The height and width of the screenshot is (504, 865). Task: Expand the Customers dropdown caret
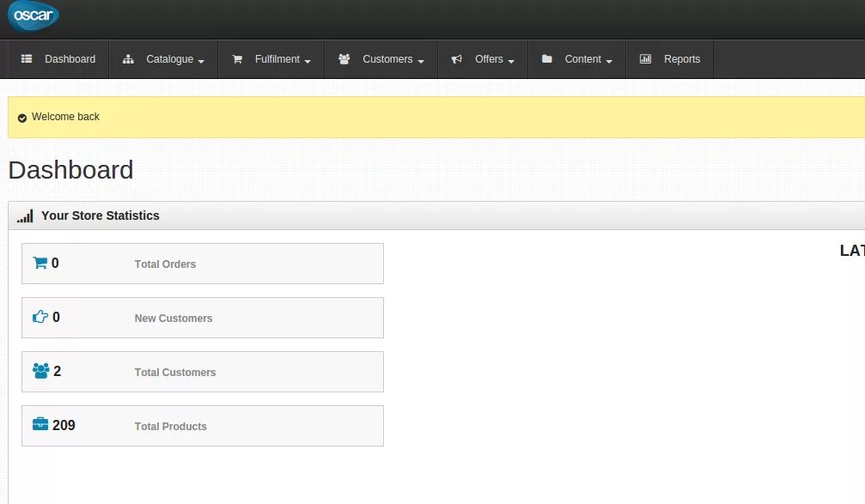(421, 61)
